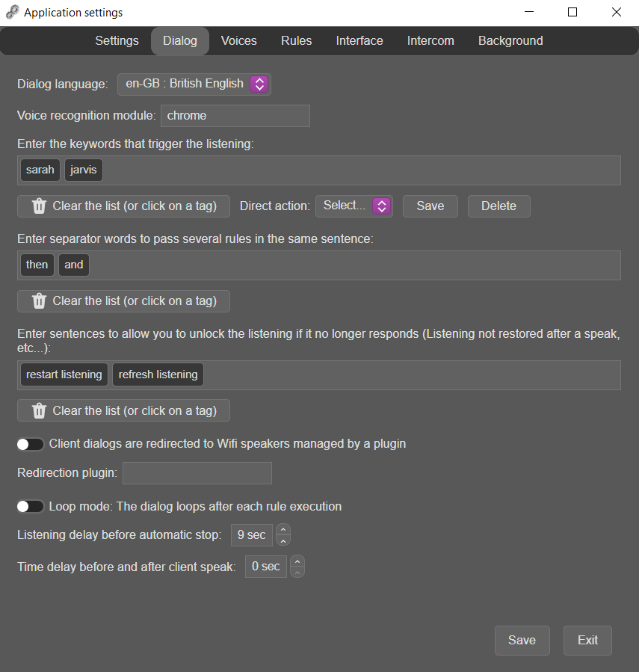Viewport: 639px width, 672px height.
Task: Click the application settings gear icon in title bar
Action: click(13, 13)
